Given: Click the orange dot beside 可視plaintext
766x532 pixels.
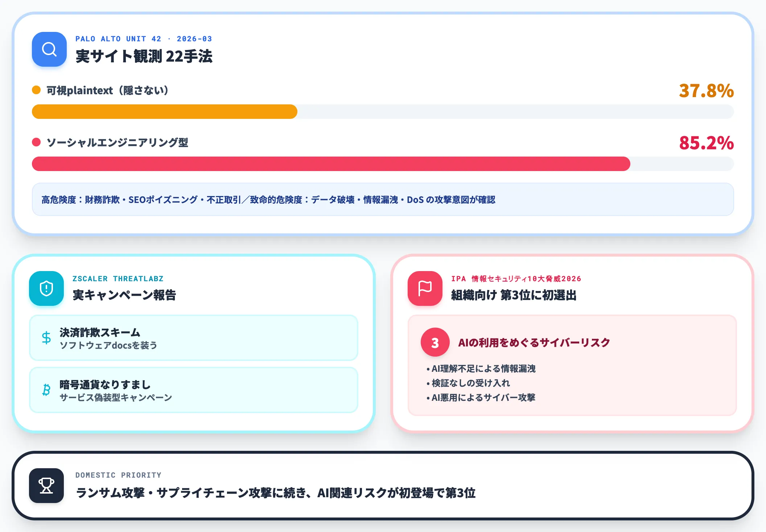Looking at the screenshot, I should pos(36,90).
